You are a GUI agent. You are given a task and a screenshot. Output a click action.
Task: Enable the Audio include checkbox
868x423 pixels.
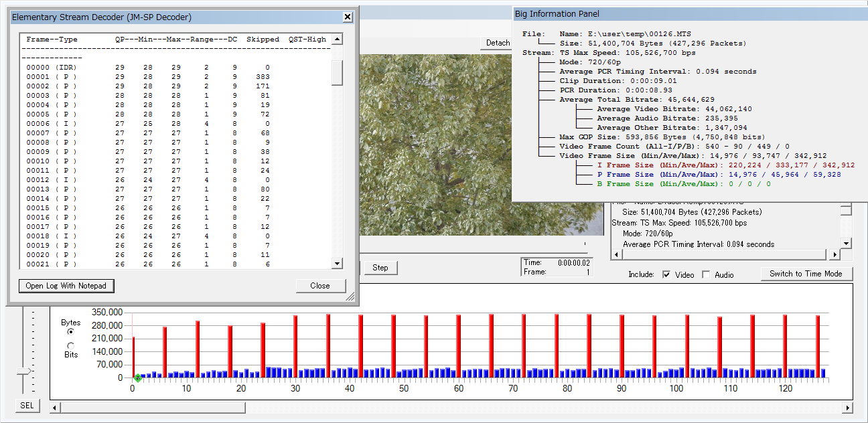point(706,274)
